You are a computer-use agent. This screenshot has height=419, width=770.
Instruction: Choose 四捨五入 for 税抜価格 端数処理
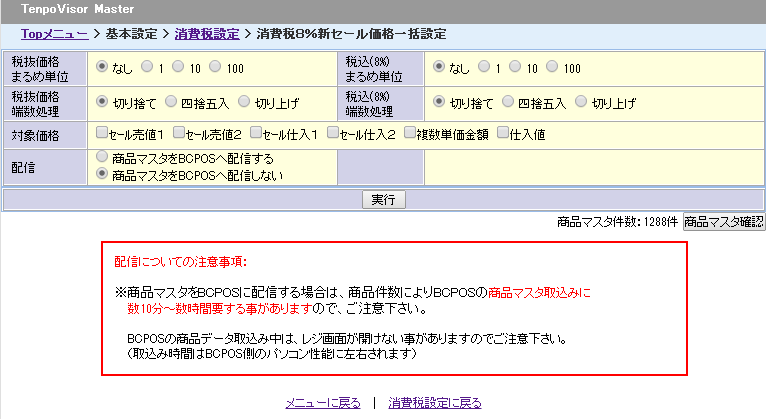click(x=170, y=102)
